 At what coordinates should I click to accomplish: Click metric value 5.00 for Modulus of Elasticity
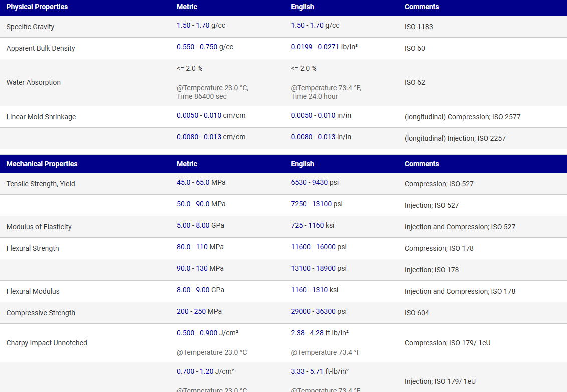[x=184, y=226]
